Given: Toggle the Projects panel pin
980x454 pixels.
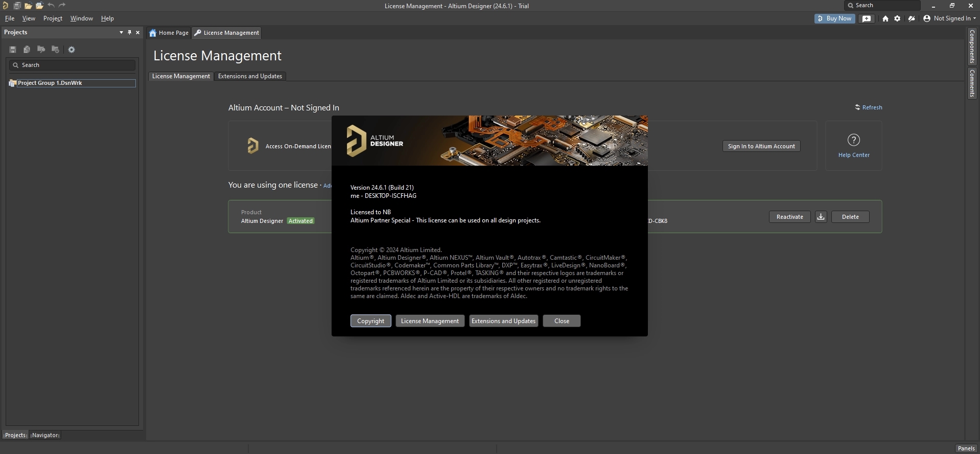Looking at the screenshot, I should (129, 32).
